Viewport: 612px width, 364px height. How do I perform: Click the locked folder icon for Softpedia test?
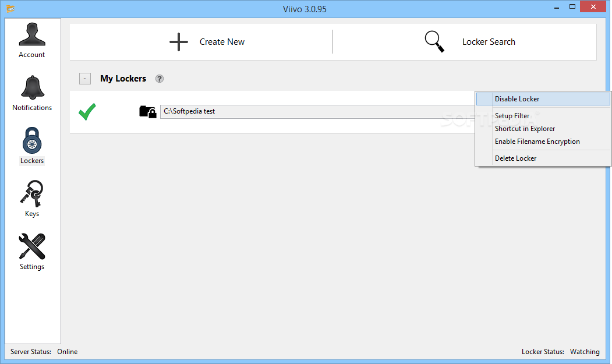click(x=148, y=112)
